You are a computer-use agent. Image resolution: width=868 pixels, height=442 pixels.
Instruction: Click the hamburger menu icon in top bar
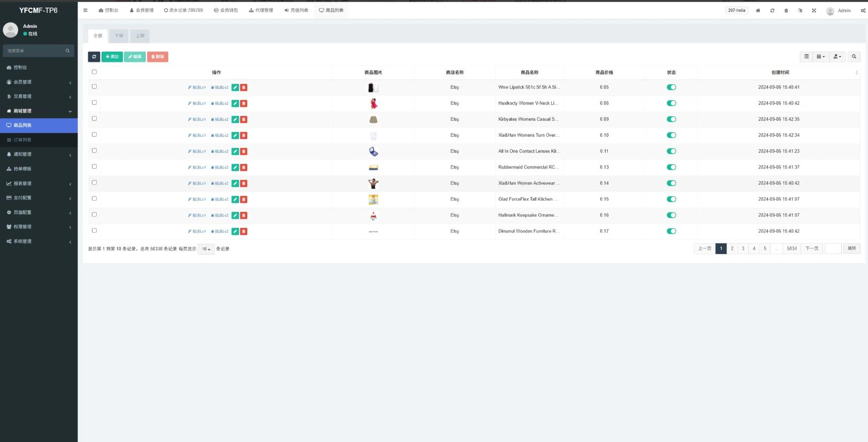pos(85,10)
